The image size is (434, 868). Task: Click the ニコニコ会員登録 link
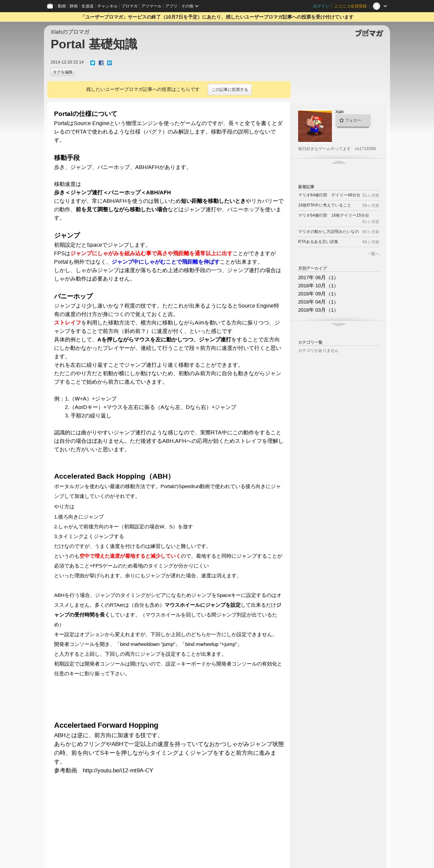coord(351,6)
